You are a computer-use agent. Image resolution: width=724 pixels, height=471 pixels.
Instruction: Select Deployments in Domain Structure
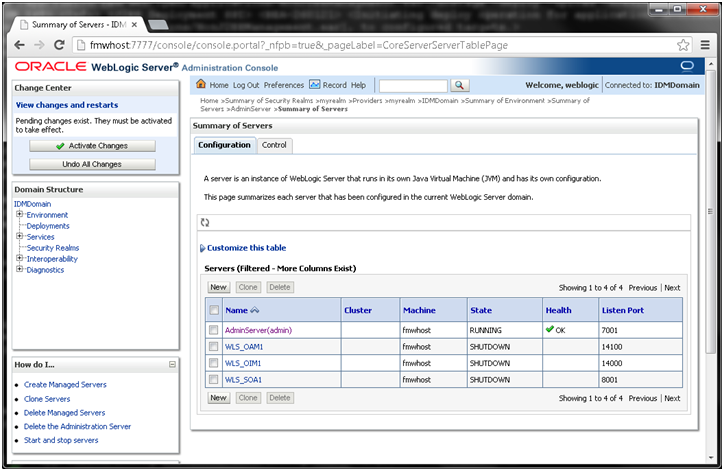coord(48,226)
